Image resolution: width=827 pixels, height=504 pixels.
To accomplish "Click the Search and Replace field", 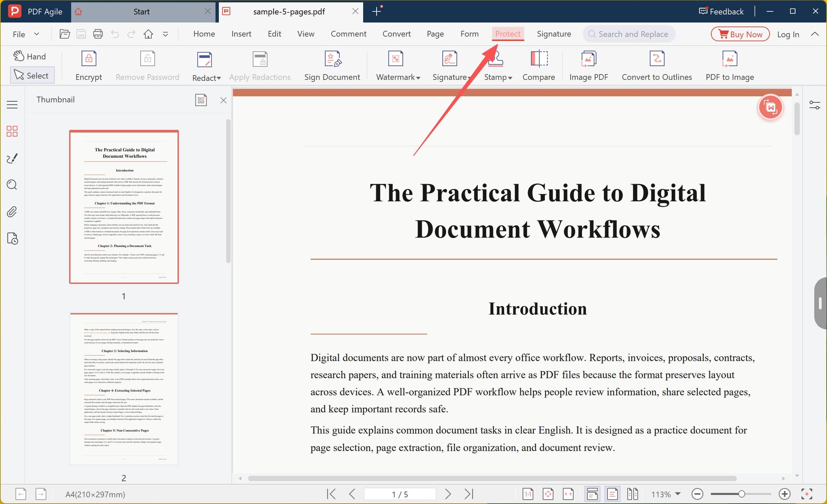I will tap(629, 34).
